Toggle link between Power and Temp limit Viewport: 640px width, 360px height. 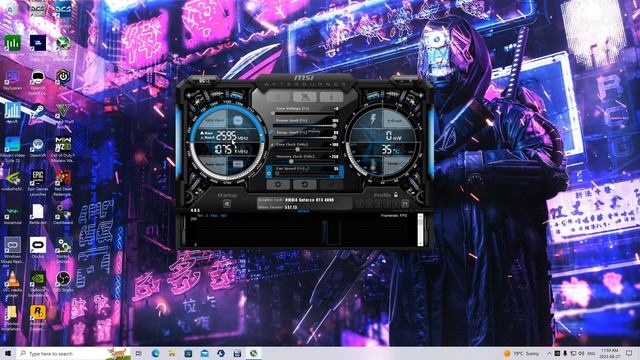[270, 132]
